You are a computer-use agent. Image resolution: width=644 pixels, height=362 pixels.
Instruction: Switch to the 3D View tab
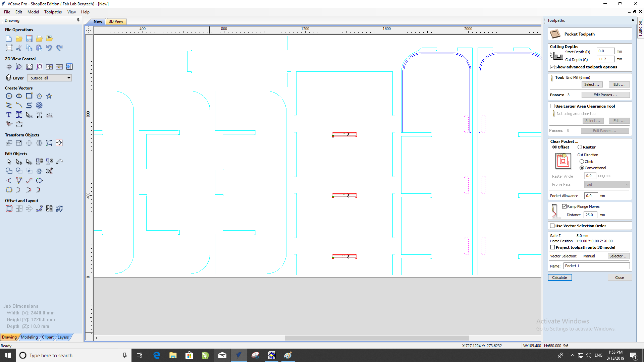(x=116, y=21)
